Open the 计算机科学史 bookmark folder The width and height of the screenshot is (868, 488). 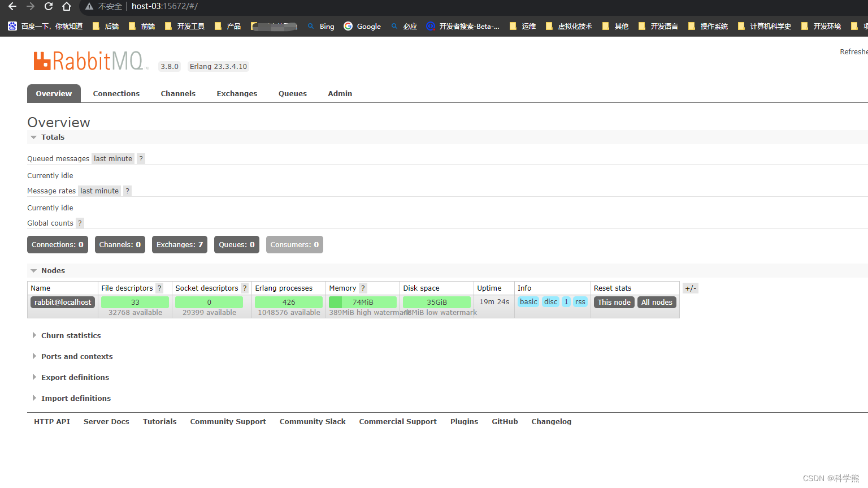point(765,26)
